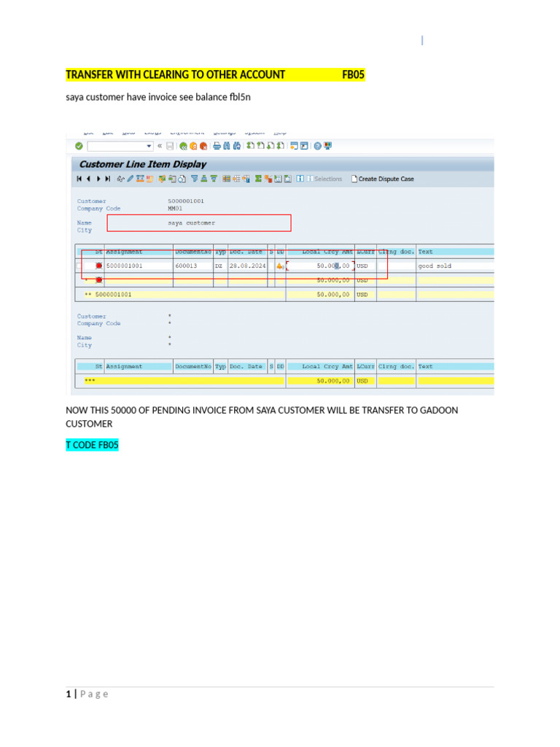
Task: Click the Display Document glasses icon
Action: [120, 179]
